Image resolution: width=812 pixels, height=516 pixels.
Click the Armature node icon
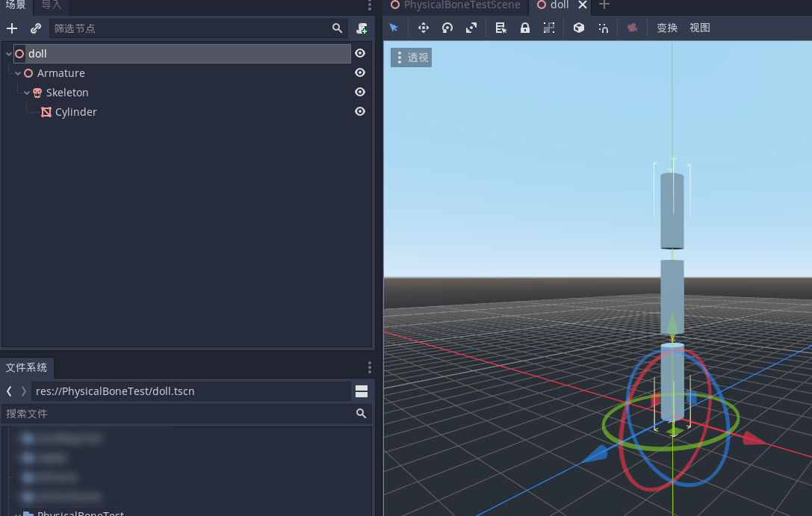[28, 73]
